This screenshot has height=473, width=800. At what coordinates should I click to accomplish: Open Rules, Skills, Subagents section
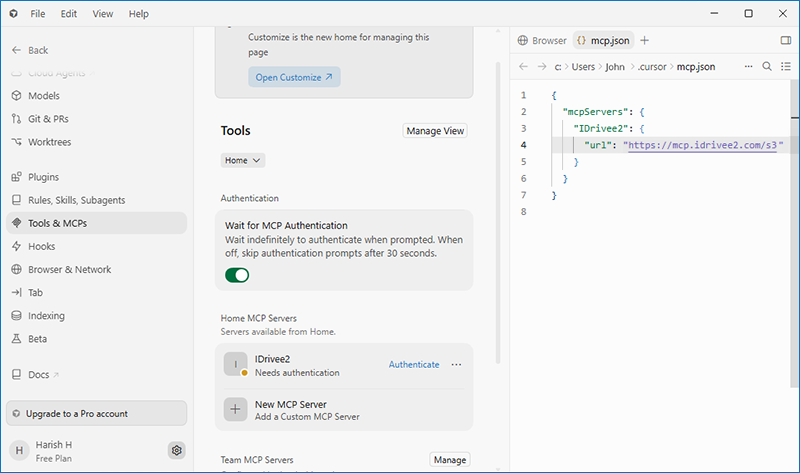click(x=68, y=200)
